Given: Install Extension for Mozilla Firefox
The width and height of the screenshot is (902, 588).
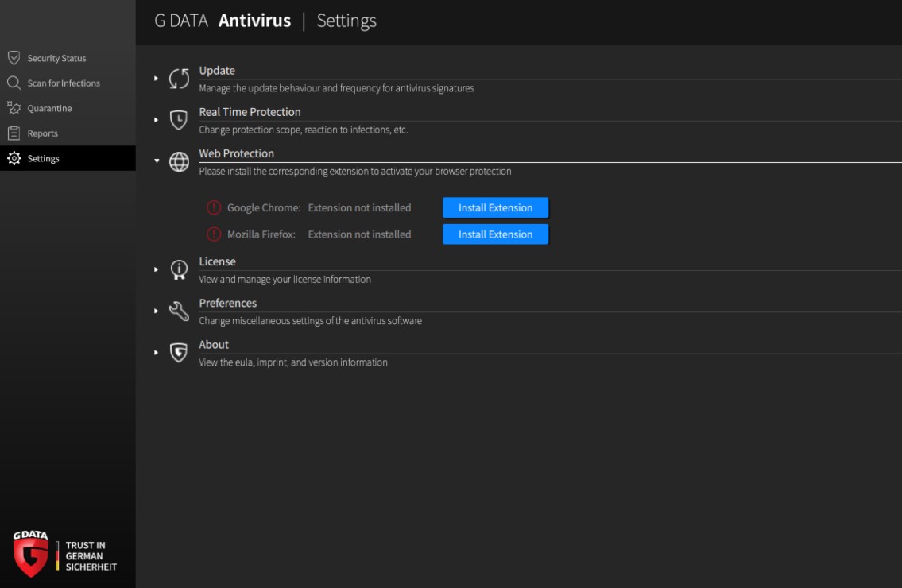Looking at the screenshot, I should coord(495,234).
